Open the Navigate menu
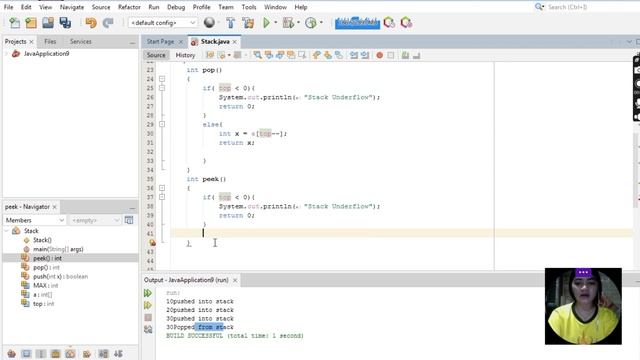The height and width of the screenshot is (360, 640). (x=71, y=7)
